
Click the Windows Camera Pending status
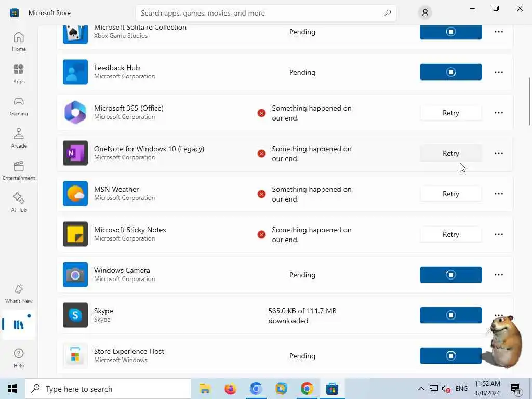302,275
